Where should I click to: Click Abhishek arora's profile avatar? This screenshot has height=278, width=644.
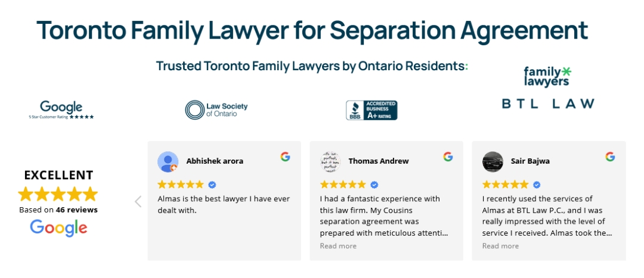pos(168,162)
